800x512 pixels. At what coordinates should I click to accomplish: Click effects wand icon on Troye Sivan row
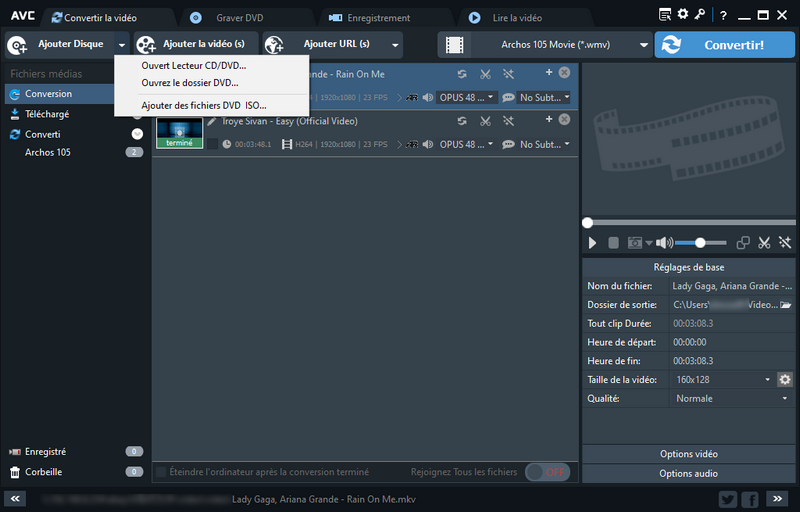pos(508,121)
